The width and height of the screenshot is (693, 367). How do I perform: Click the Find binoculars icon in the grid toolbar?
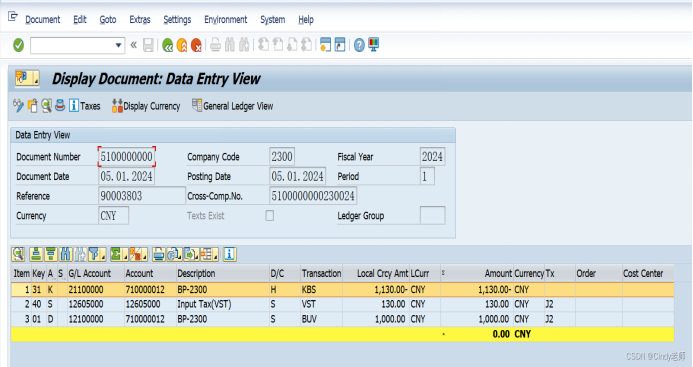pyautogui.click(x=65, y=254)
